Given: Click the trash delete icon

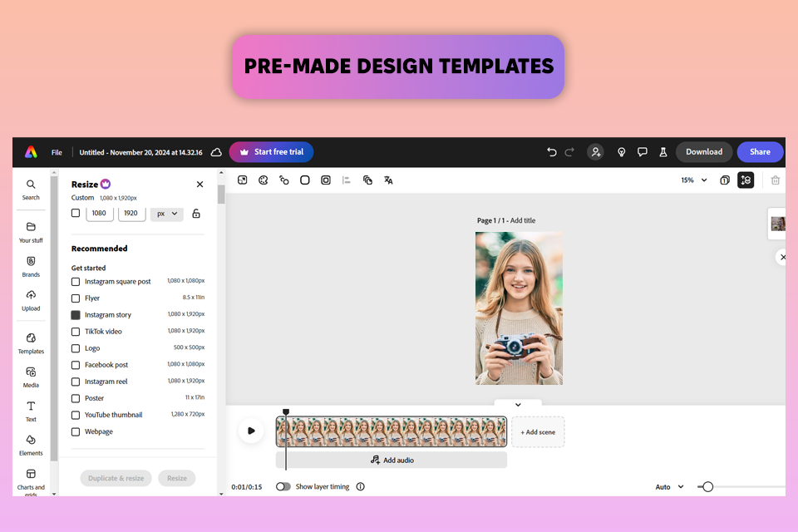Looking at the screenshot, I should point(775,180).
